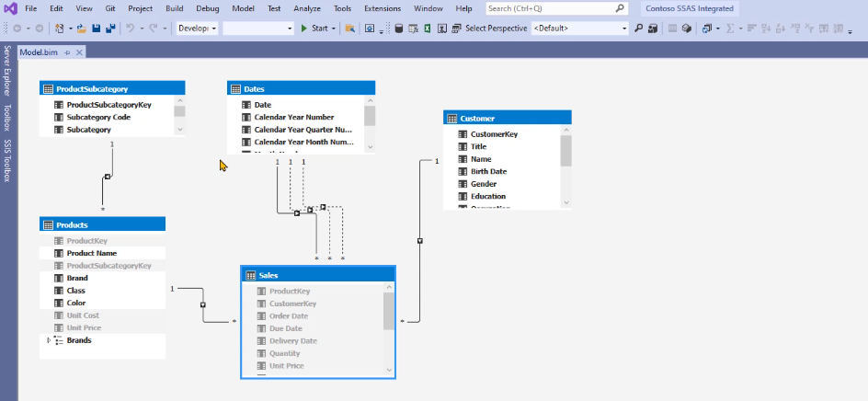868x401 pixels.
Task: Click the Save All icon
Action: coord(110,29)
